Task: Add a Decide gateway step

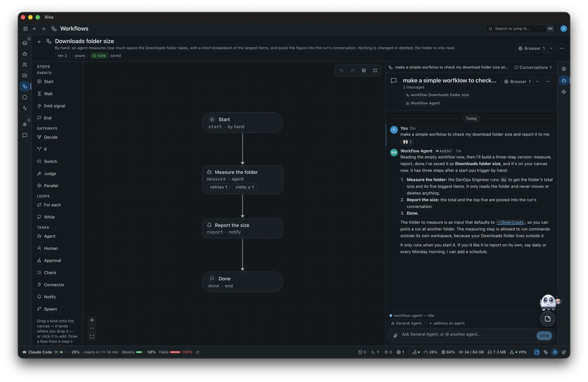Action: click(x=57, y=137)
